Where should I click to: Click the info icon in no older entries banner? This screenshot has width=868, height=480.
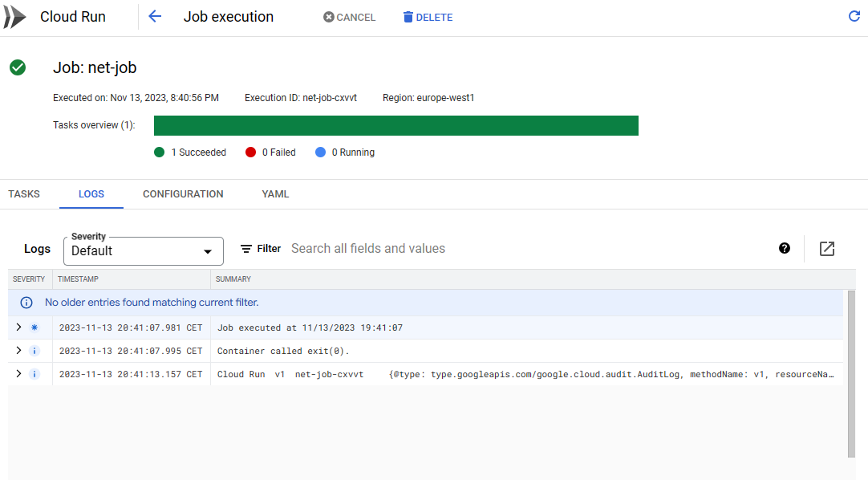(x=26, y=303)
